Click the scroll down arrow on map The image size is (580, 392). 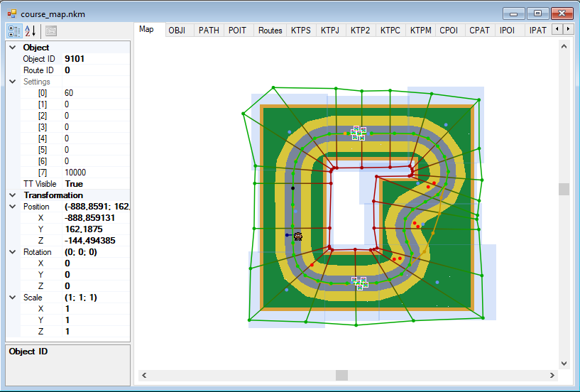(564, 364)
